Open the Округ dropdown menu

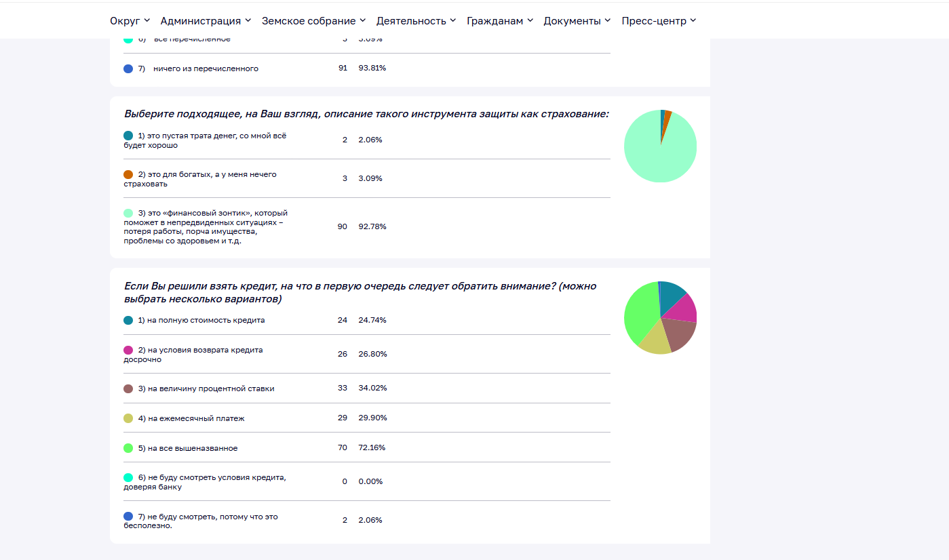[x=130, y=21]
